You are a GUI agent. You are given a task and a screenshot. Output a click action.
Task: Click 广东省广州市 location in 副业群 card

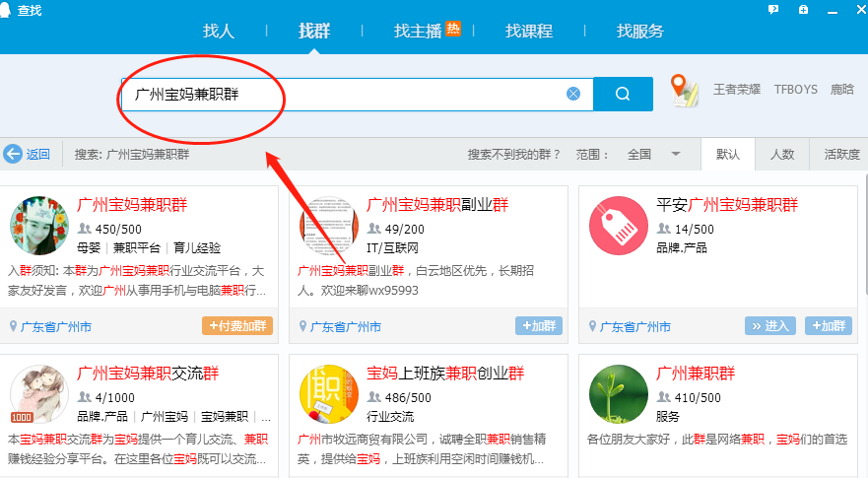(x=346, y=327)
